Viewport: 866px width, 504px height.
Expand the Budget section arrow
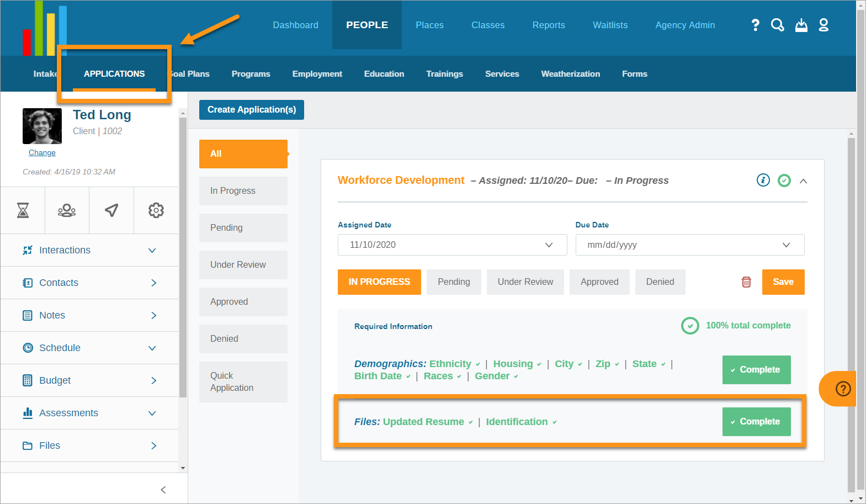154,380
